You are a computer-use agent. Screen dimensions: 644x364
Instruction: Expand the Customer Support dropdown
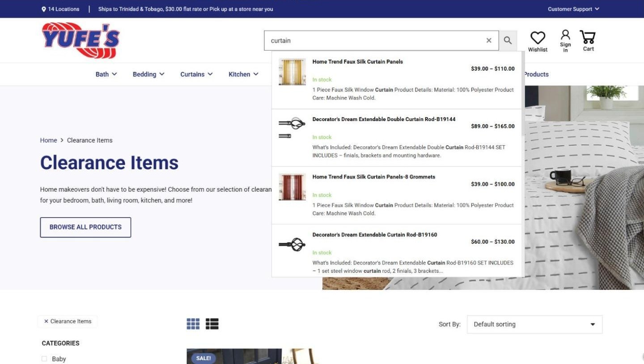pos(573,9)
